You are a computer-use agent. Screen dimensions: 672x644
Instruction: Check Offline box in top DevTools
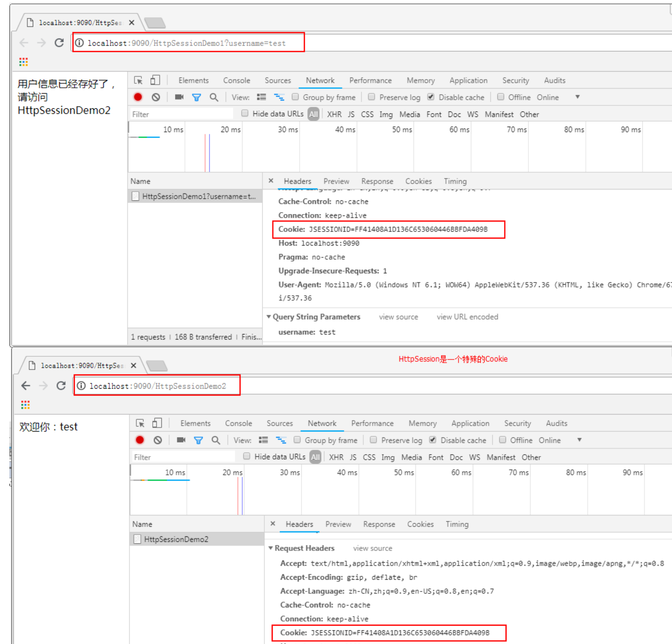[500, 97]
